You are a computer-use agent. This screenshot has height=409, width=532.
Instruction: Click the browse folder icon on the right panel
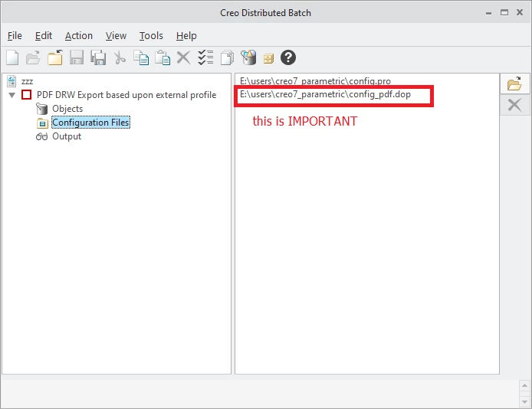514,83
